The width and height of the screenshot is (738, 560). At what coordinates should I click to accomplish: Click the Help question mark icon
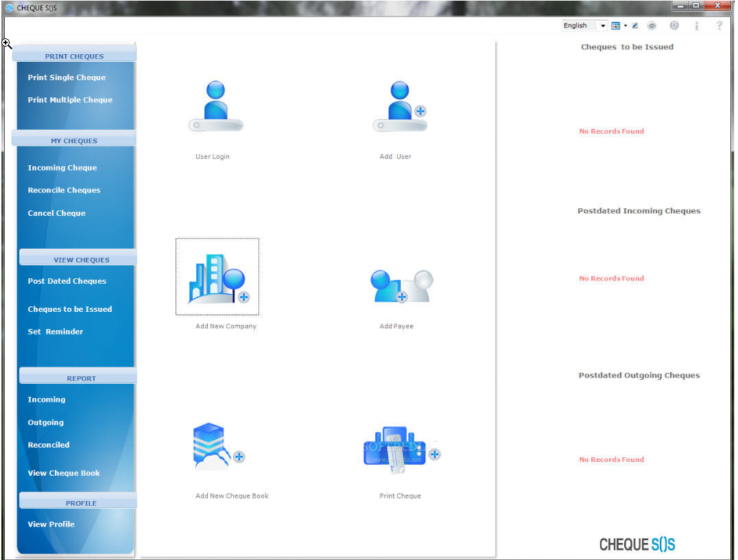click(x=719, y=25)
